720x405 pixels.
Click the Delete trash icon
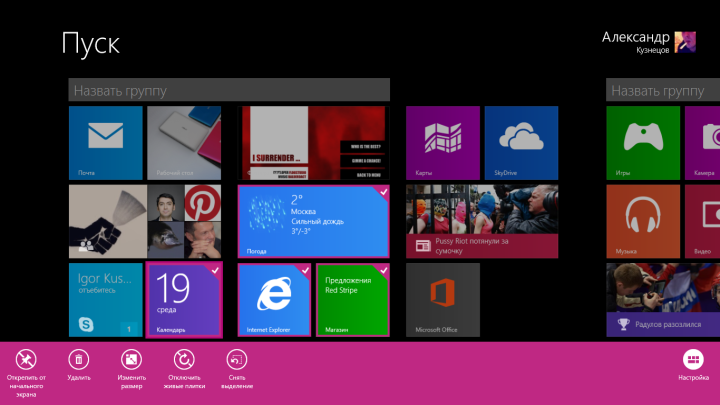click(x=79, y=359)
